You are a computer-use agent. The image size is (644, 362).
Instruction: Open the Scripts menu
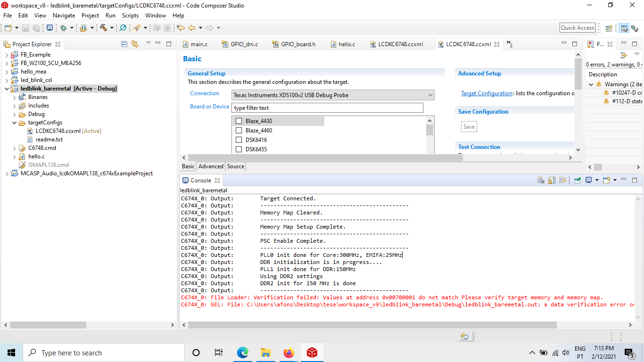(130, 16)
